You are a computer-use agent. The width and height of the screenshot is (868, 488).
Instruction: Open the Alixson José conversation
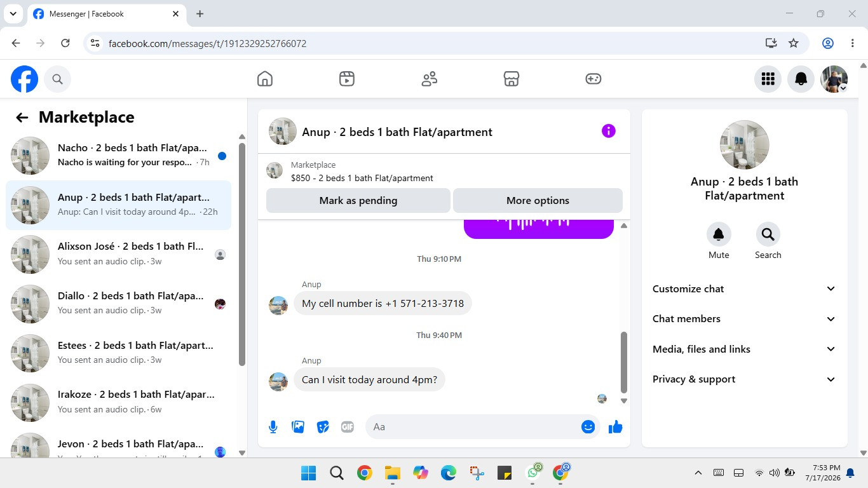118,254
